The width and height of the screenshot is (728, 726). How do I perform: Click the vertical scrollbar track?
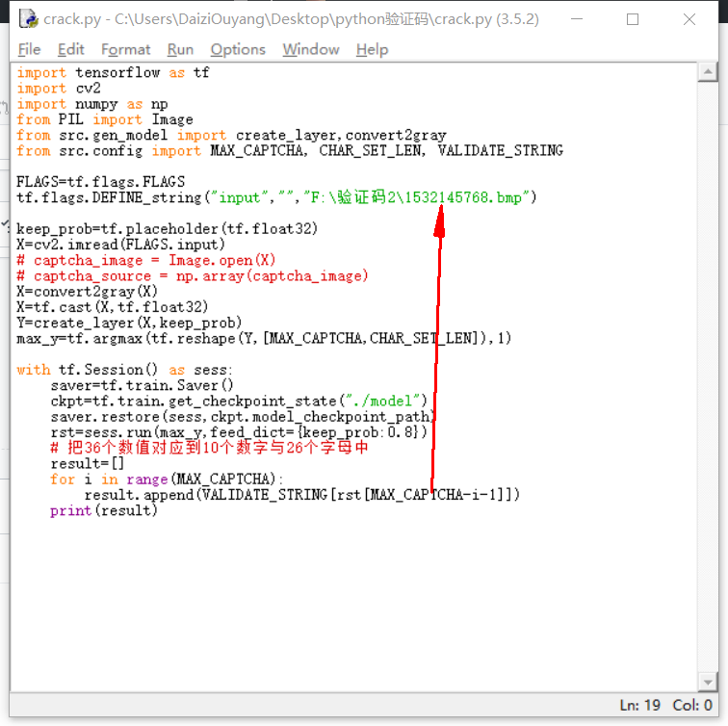(708, 376)
